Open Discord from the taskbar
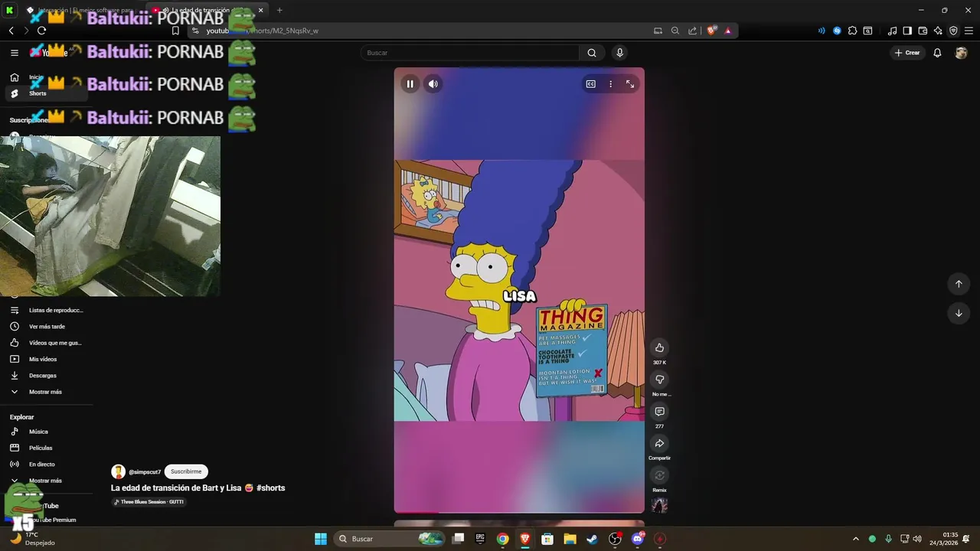Screen dimensions: 980x551 [x=638, y=539]
